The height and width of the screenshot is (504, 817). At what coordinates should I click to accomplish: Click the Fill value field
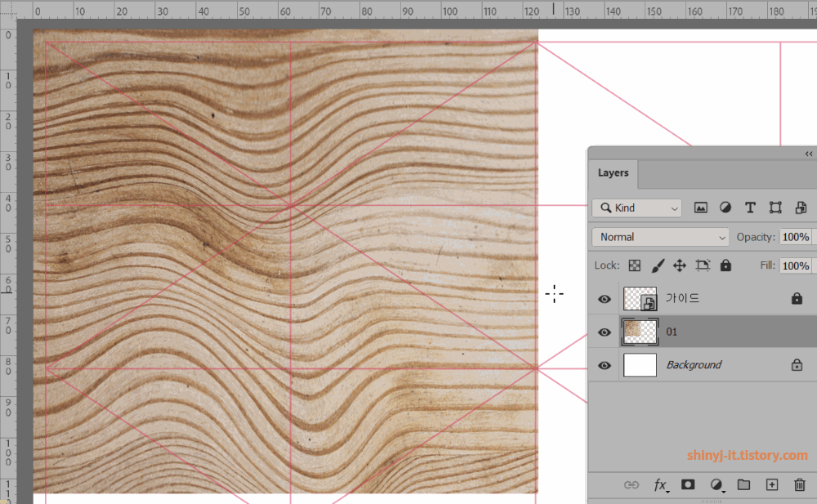[x=796, y=265]
